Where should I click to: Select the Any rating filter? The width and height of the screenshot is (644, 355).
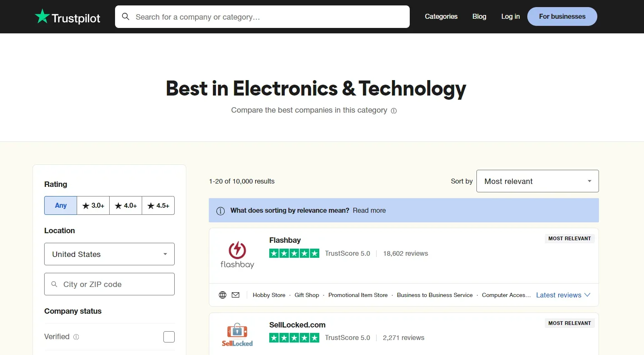60,205
